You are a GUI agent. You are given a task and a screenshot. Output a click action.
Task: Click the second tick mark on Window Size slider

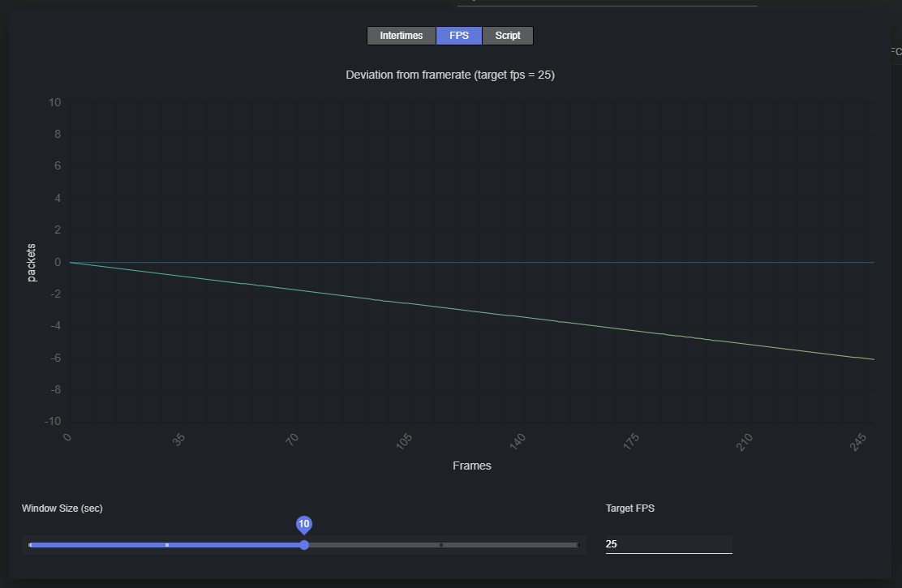click(167, 545)
